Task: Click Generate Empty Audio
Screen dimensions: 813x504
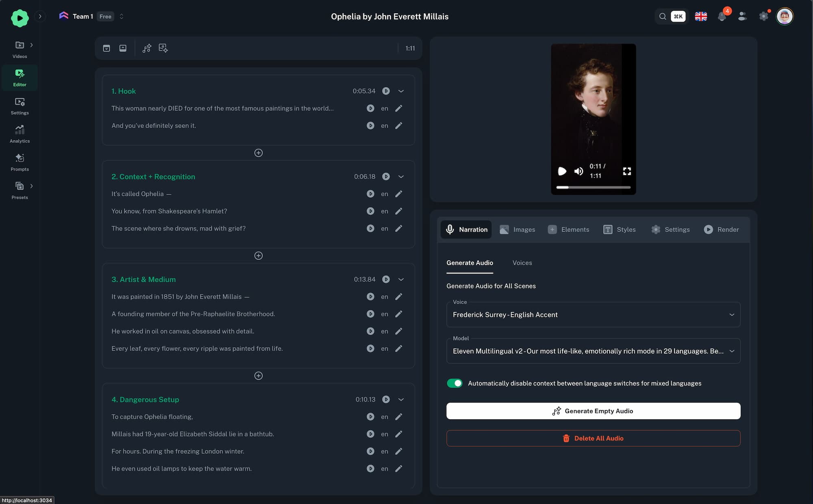Action: coord(593,411)
